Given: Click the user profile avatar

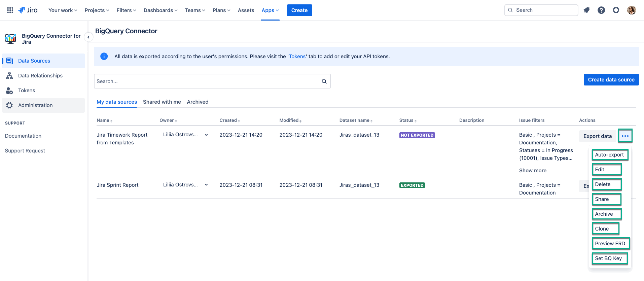Looking at the screenshot, I should click(x=632, y=10).
